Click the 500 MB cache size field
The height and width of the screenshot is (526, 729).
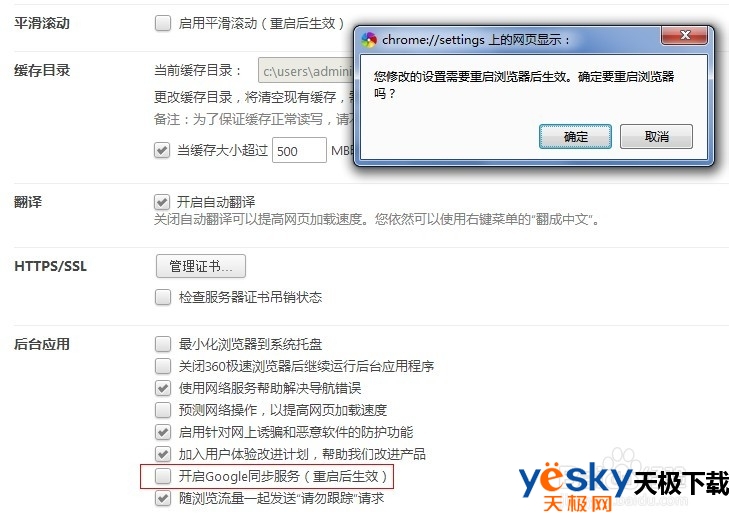click(x=299, y=150)
